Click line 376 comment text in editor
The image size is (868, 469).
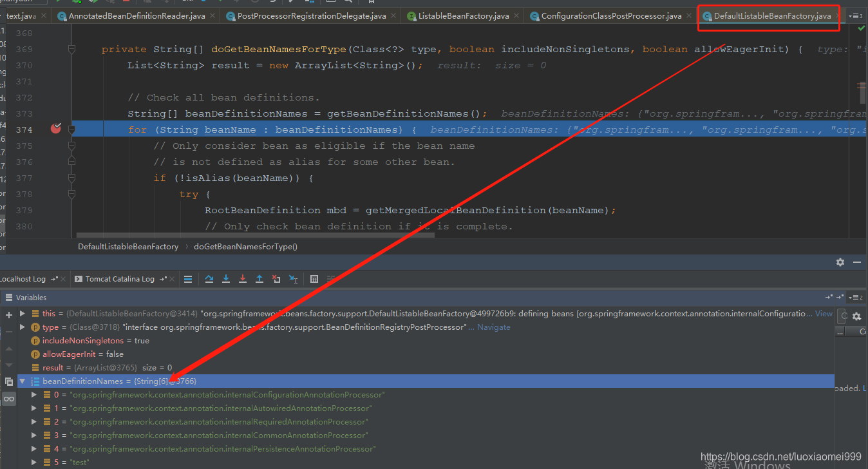point(304,162)
